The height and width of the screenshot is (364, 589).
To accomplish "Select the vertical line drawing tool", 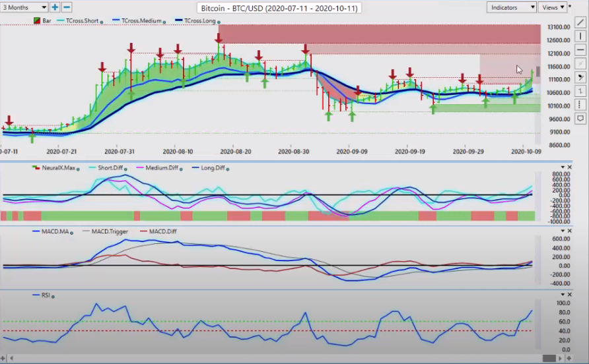I will tap(580, 36).
